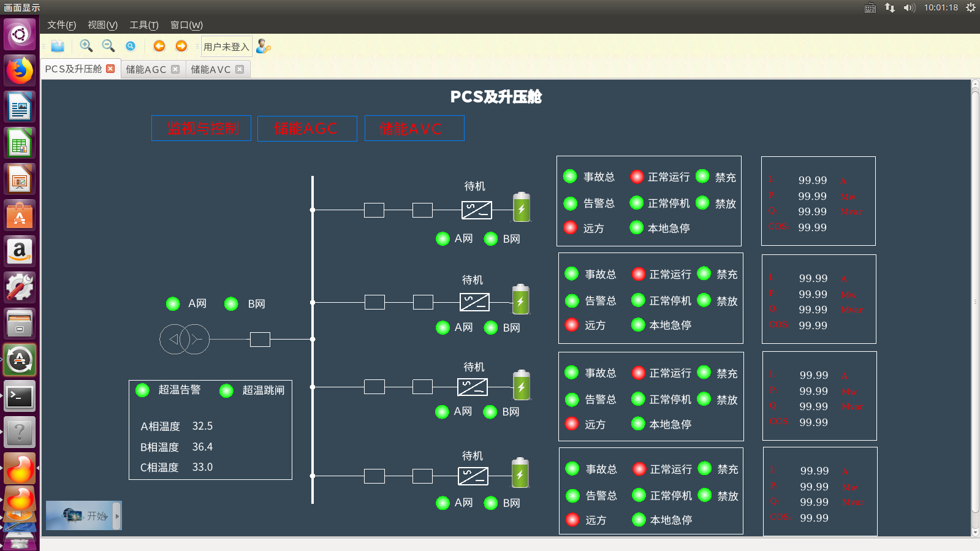Go back with the orange left arrow
This screenshot has height=551, width=980.
pyautogui.click(x=159, y=46)
